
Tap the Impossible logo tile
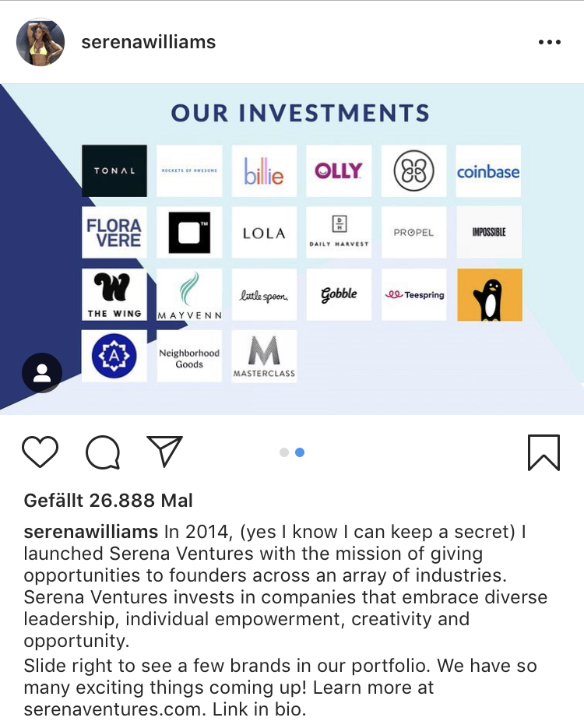pyautogui.click(x=488, y=232)
